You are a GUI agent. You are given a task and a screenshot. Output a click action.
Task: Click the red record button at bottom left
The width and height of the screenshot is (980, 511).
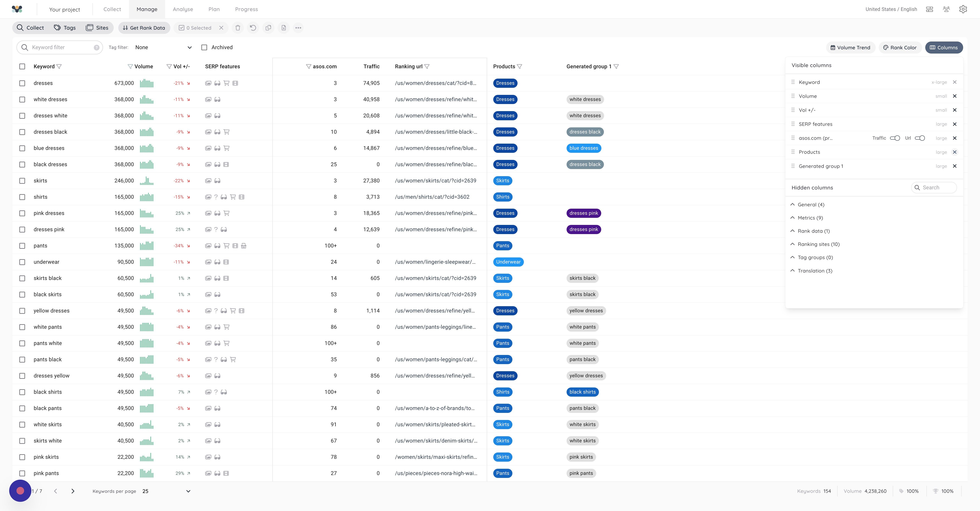tap(20, 491)
